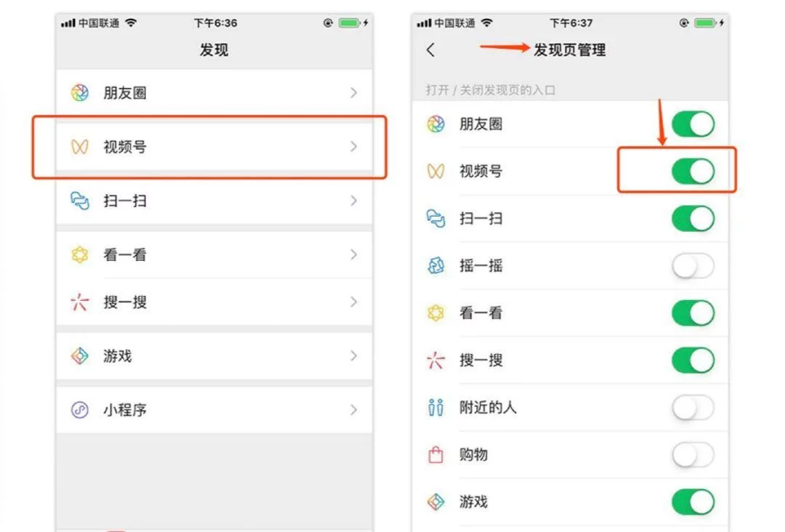Tap the 视频号 butterfly icon in Discover list
Image resolution: width=785 pixels, height=532 pixels.
[x=80, y=147]
